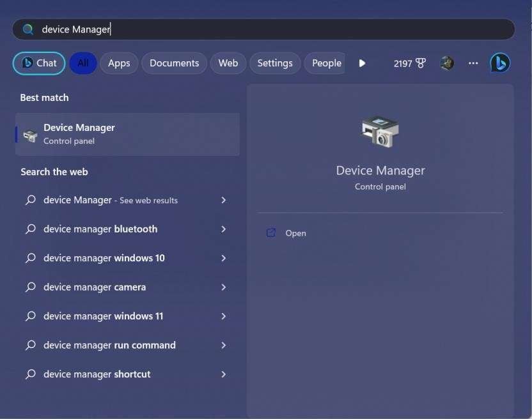This screenshot has width=532, height=419.
Task: Select the People filter tab
Action: (x=325, y=63)
